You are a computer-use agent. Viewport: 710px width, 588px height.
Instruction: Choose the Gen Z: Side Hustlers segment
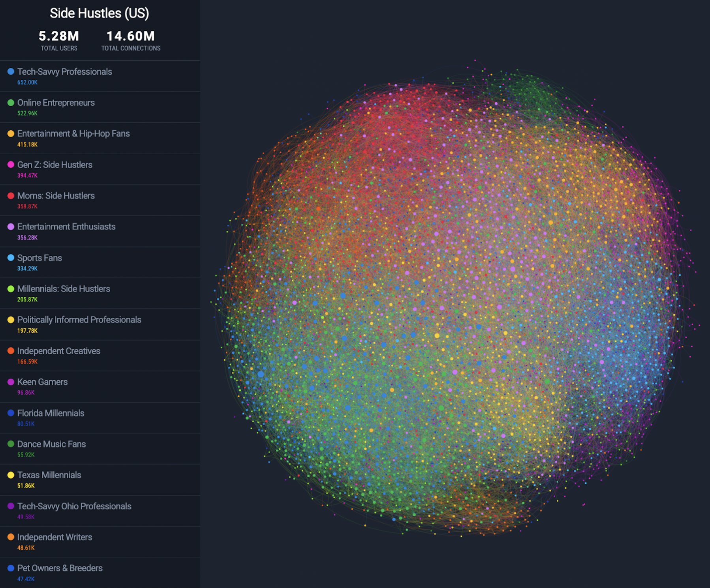click(100, 169)
